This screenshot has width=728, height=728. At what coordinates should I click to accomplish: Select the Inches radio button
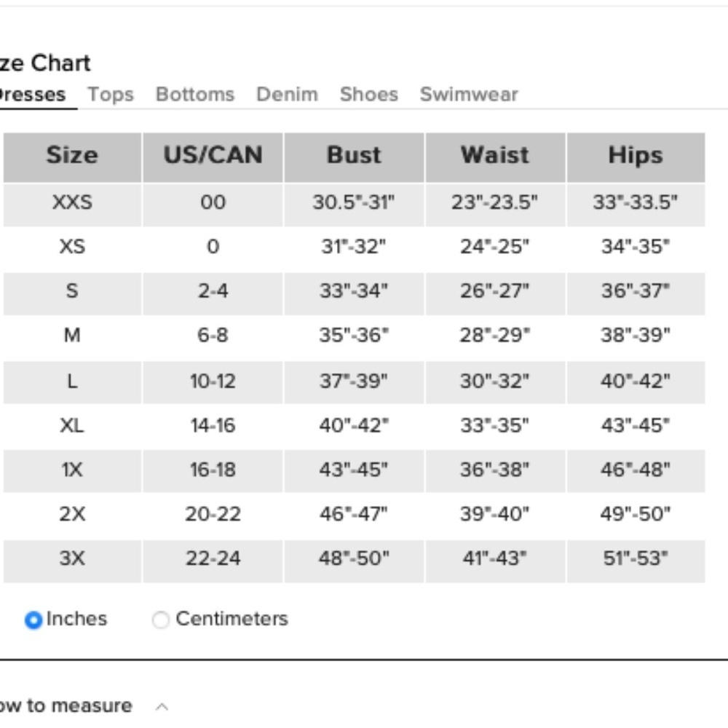pyautogui.click(x=33, y=620)
